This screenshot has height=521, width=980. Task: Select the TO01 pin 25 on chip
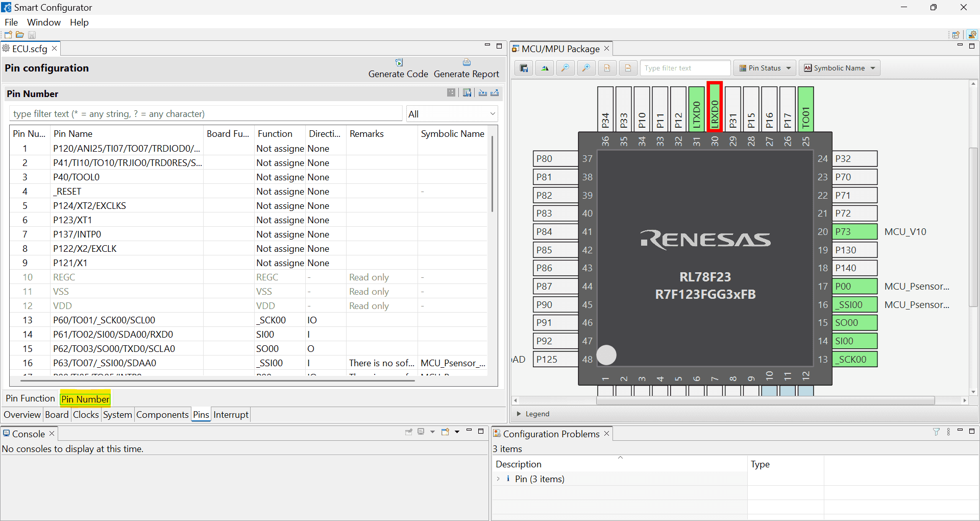[x=805, y=108]
